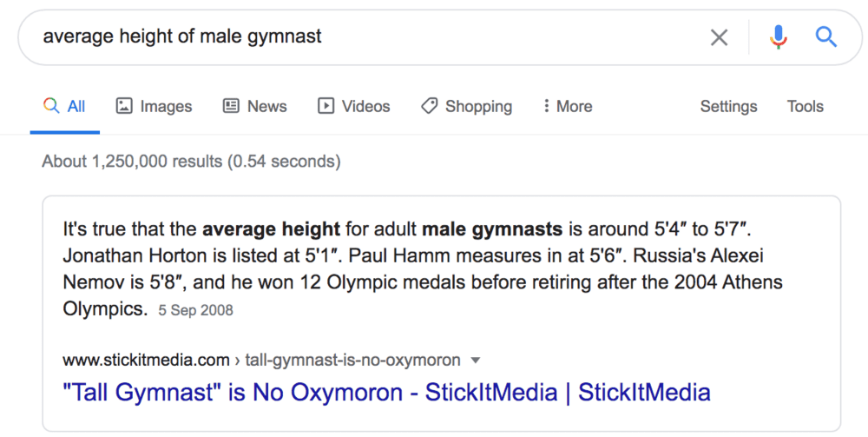Click the bold "male gymnasts" snippet text
Image resolution: width=868 pixels, height=437 pixels.
point(492,228)
